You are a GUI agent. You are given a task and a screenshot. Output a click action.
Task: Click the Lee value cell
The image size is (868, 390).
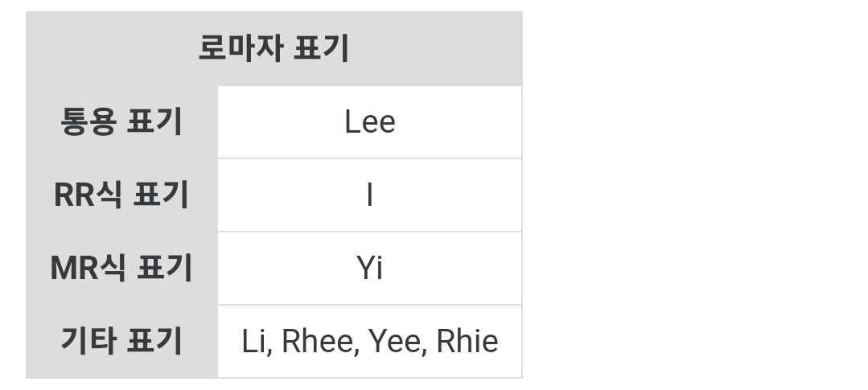[x=369, y=122]
